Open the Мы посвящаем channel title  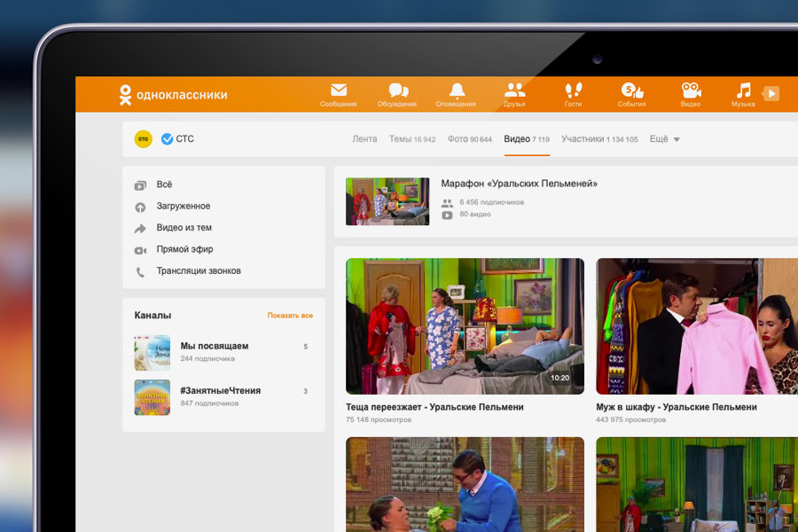[215, 346]
